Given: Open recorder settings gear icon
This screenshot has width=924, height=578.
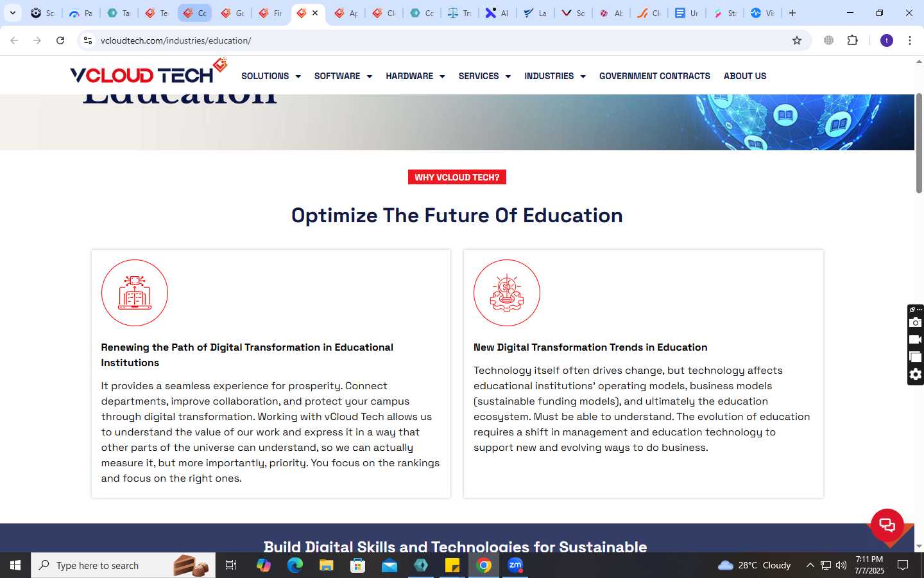Looking at the screenshot, I should click(916, 374).
